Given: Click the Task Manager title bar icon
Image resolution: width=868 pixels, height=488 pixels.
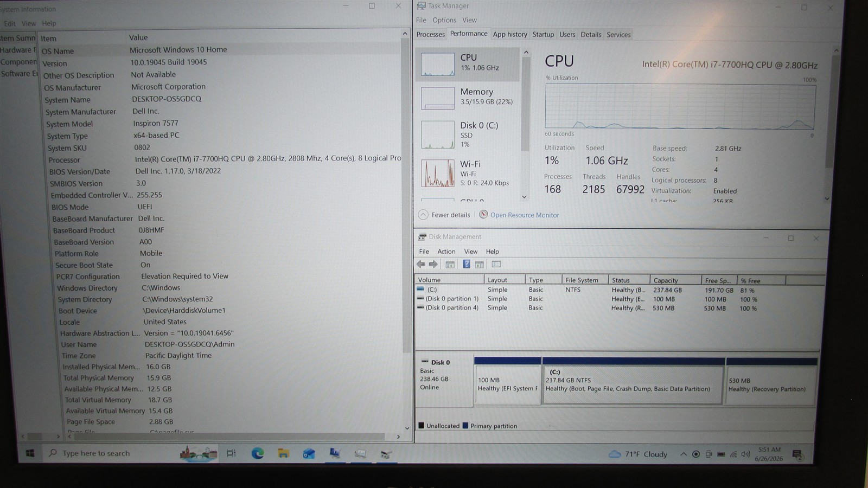Looking at the screenshot, I should click(x=421, y=6).
